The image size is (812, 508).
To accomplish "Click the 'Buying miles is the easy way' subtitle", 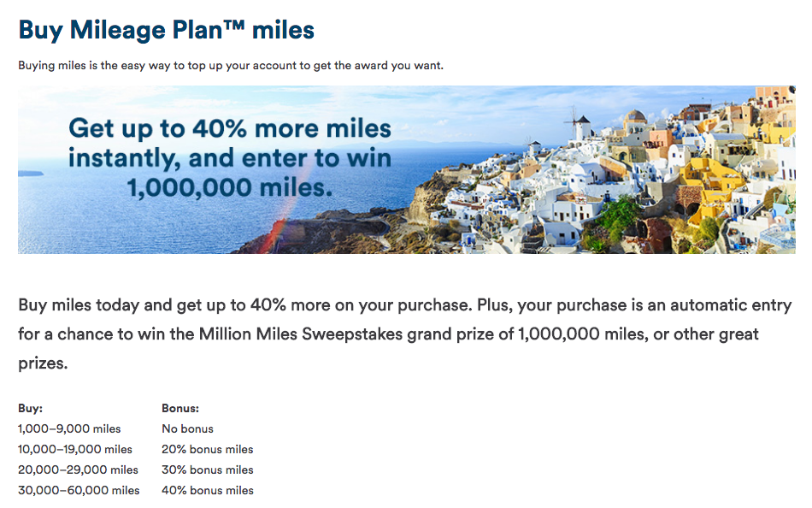I will [x=230, y=66].
